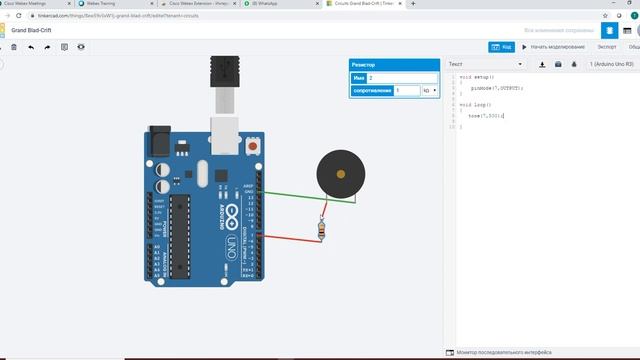Click the resistance value input field
Viewport: 640px width, 360px height.
407,91
